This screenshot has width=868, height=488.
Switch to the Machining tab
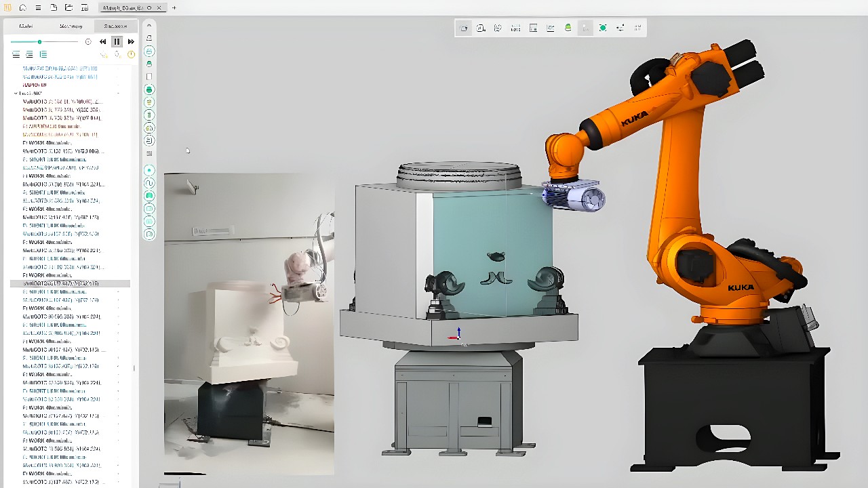[71, 26]
